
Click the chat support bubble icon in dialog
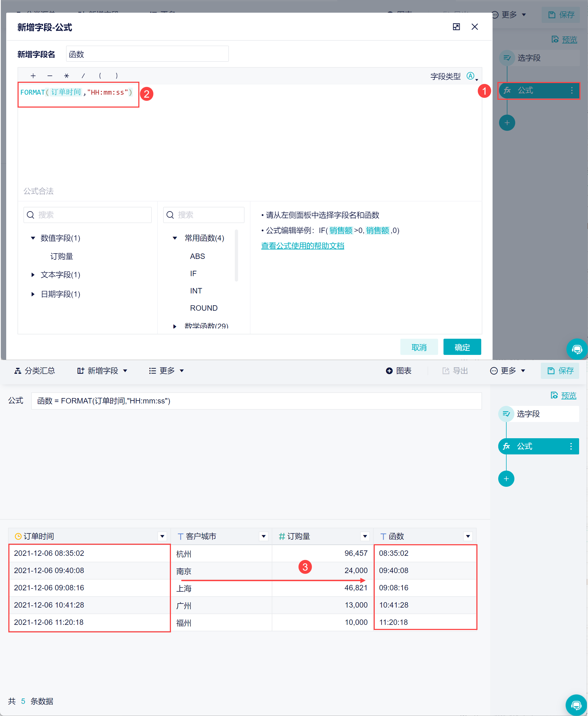coord(577,349)
